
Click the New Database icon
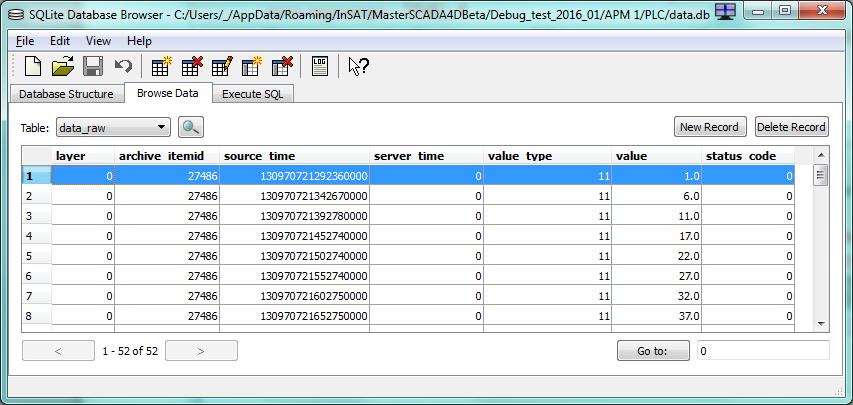click(x=33, y=67)
